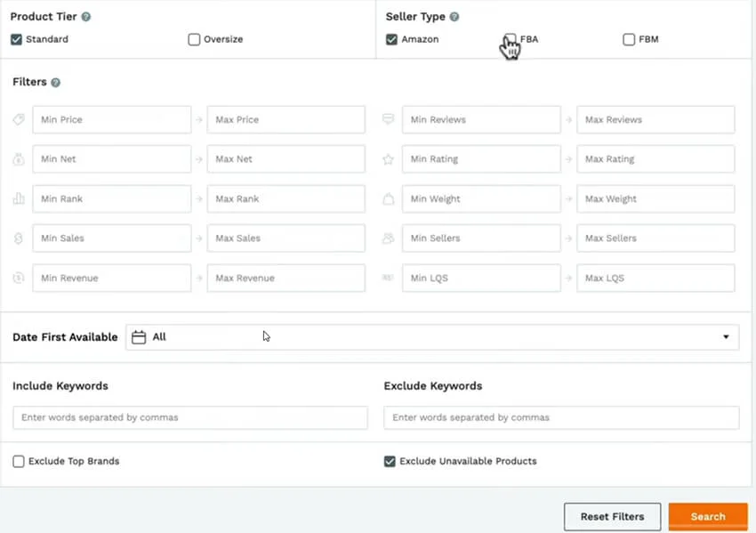Click the Include Keywords input field
The width and height of the screenshot is (756, 533).
[x=190, y=417]
